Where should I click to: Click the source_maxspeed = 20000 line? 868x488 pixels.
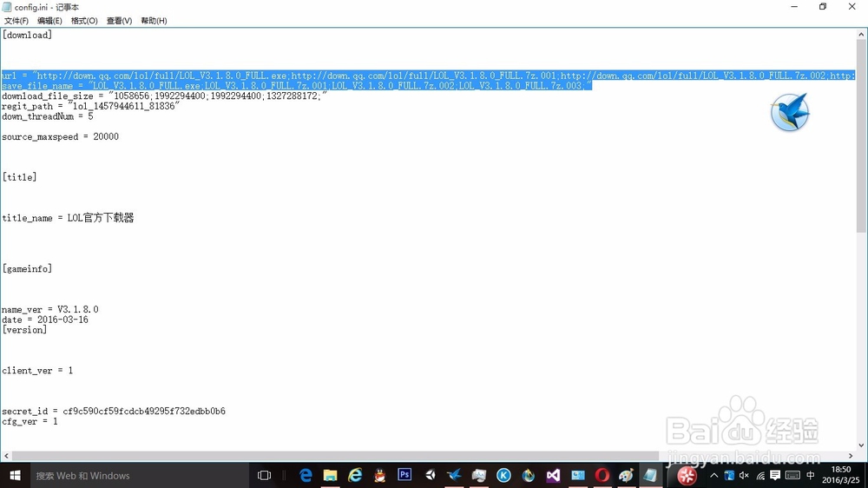click(x=61, y=136)
